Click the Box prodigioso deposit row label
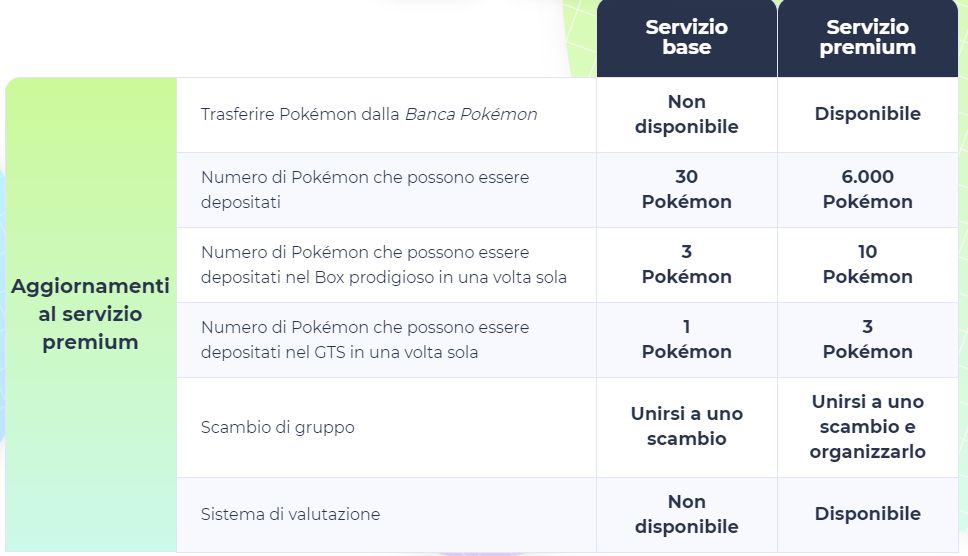Viewport: 968px width, 556px height. point(384,264)
